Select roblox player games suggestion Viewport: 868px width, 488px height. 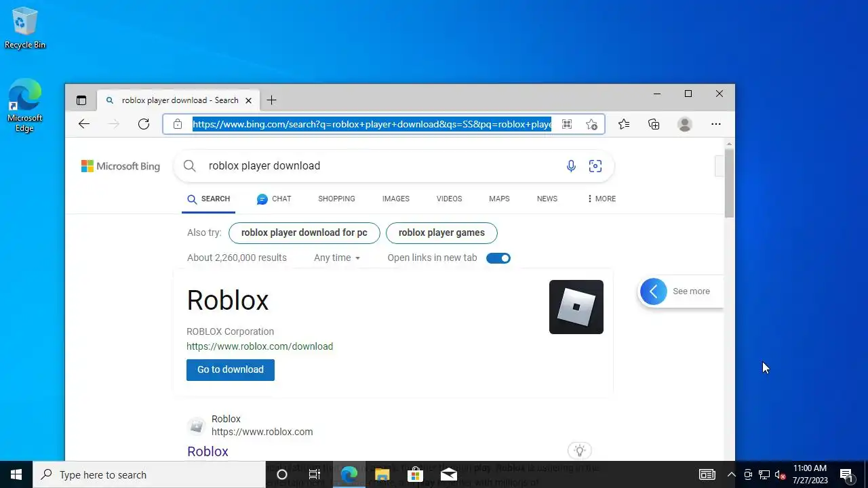pos(441,232)
